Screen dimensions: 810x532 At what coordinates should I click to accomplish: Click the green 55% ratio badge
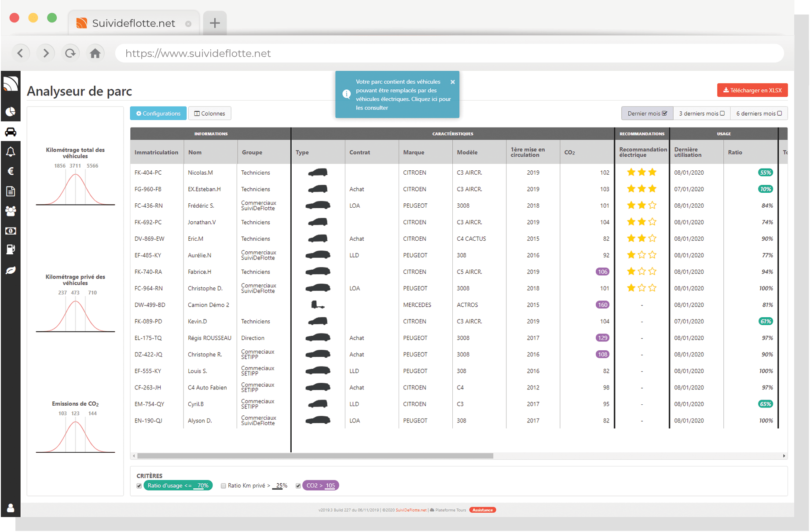click(x=766, y=172)
